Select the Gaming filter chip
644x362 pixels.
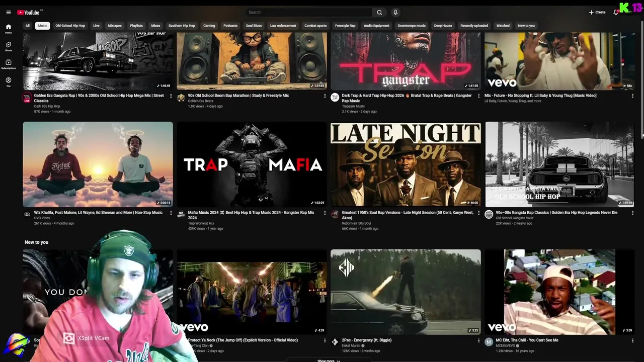click(x=209, y=26)
